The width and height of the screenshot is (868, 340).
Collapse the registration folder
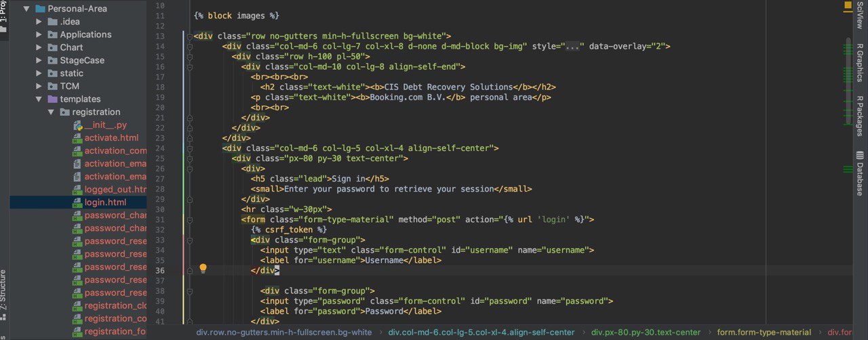click(52, 112)
